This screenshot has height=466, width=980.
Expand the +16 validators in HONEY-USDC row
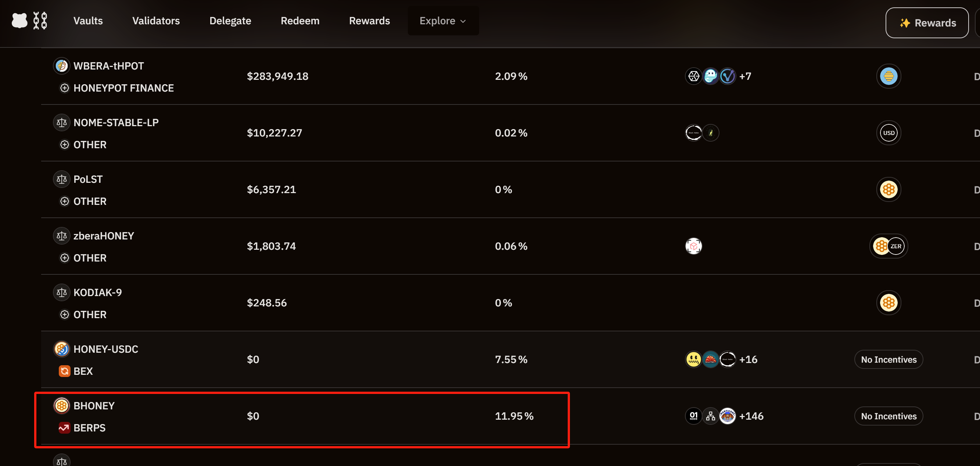coord(748,359)
